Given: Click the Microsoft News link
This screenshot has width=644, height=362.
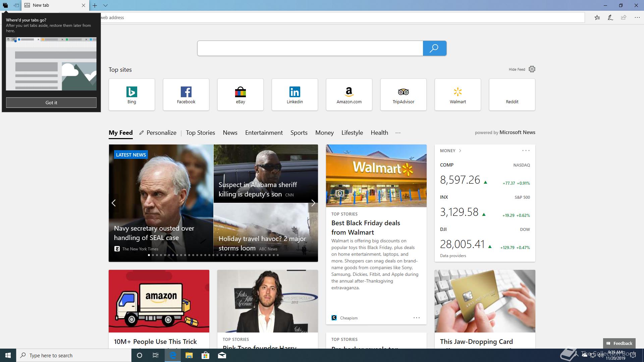Looking at the screenshot, I should pos(517,132).
